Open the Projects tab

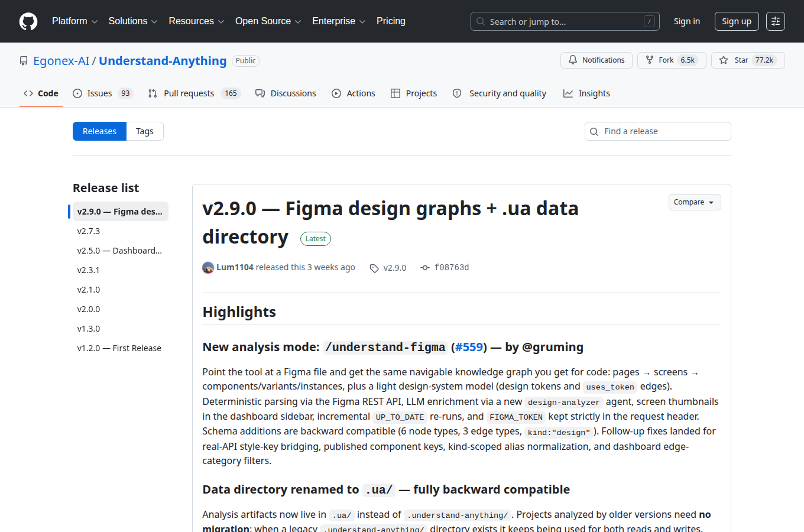(x=414, y=93)
